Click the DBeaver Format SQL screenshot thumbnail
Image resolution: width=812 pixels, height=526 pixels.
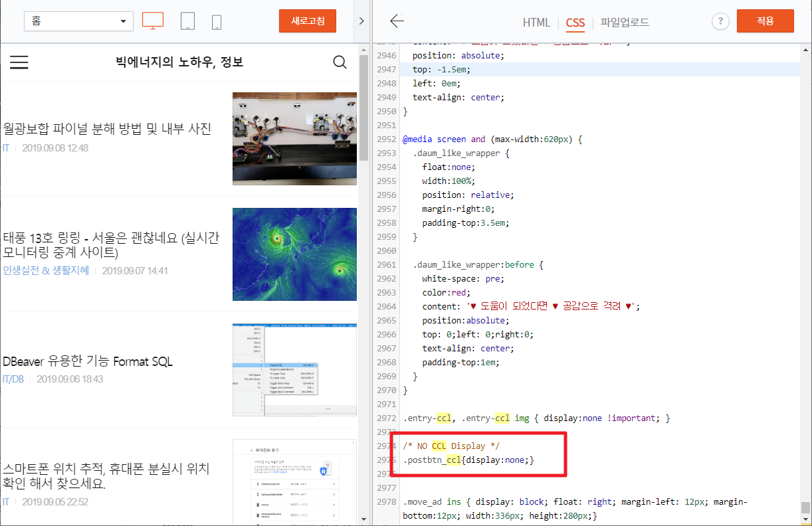[x=294, y=370]
